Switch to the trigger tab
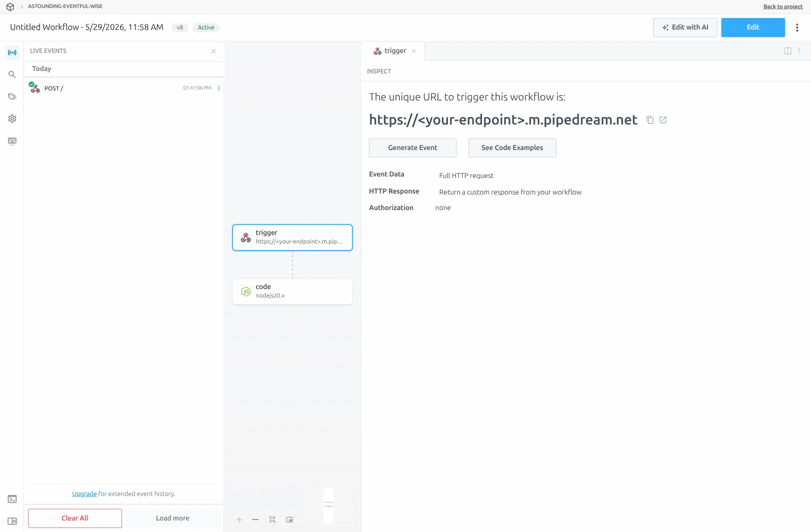The image size is (811, 532). (x=393, y=51)
